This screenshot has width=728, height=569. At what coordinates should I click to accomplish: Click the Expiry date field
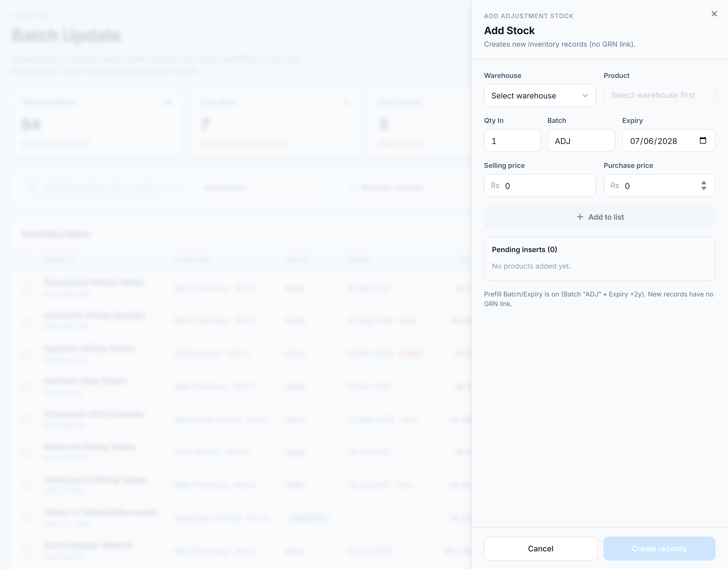(669, 141)
